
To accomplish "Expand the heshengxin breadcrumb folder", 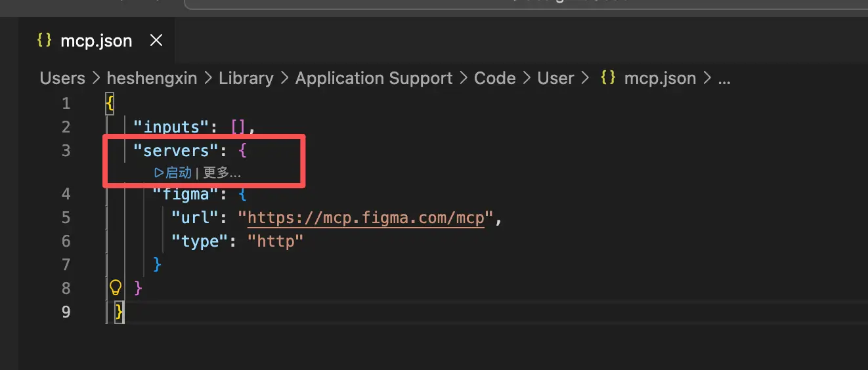I will point(152,79).
